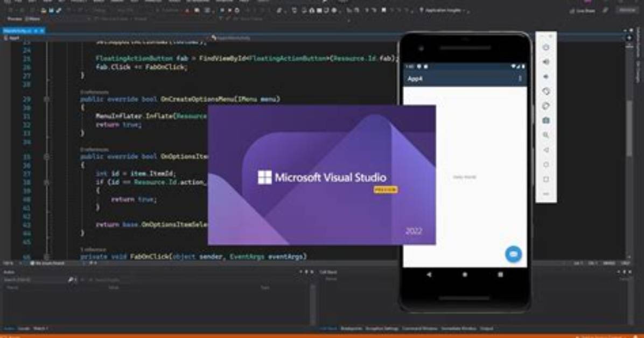Tap the blue floating action button
Screen dimensions: 644x338
pos(513,254)
